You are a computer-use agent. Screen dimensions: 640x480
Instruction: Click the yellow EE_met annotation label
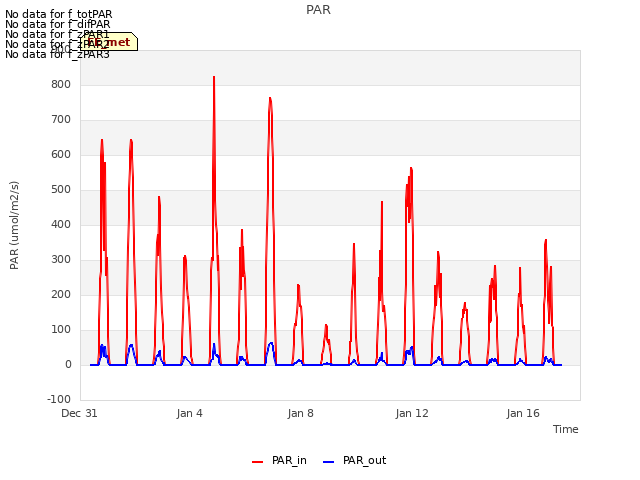pos(109,42)
